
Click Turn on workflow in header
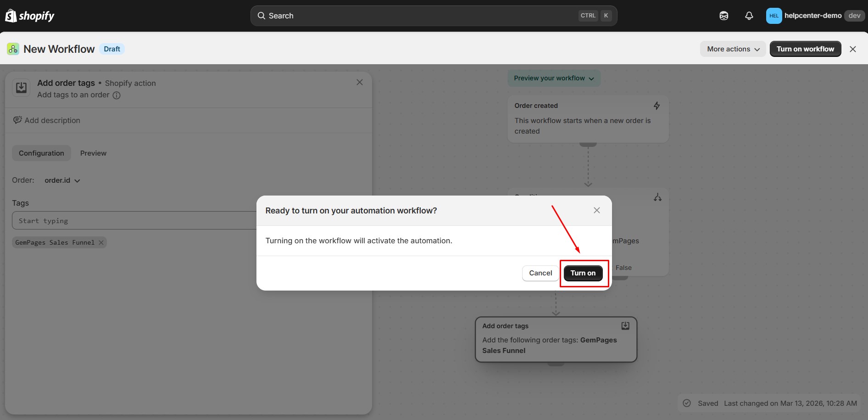805,49
